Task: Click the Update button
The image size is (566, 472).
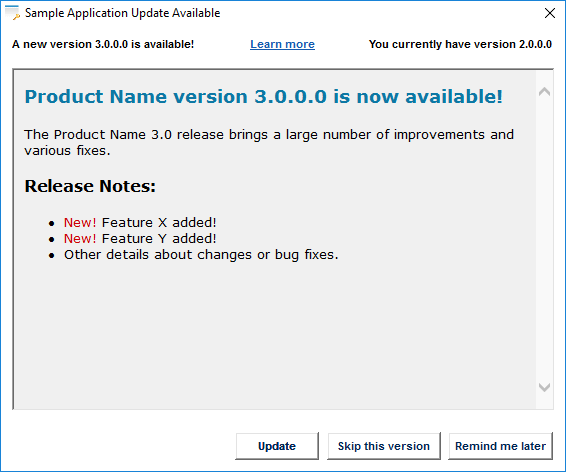Action: pyautogui.click(x=277, y=446)
